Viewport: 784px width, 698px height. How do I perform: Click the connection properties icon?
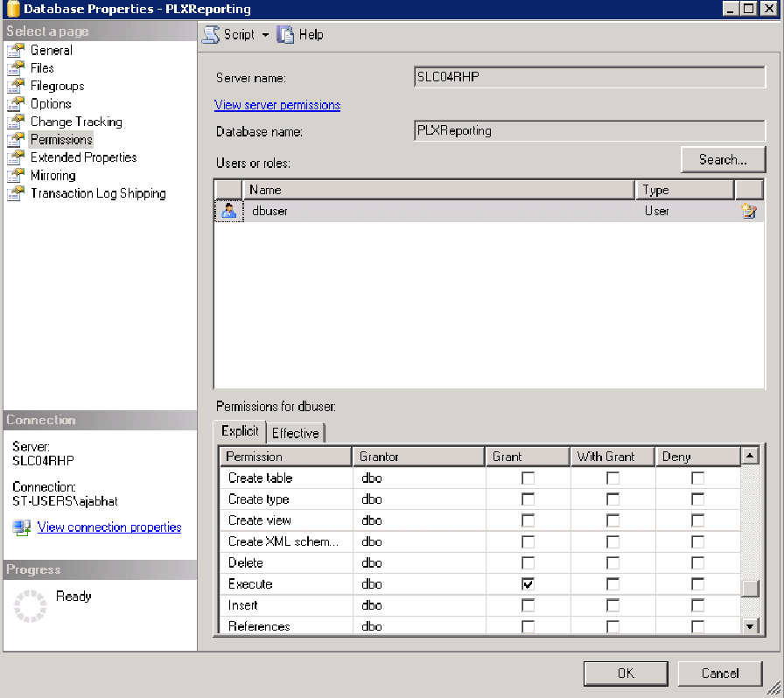pyautogui.click(x=22, y=527)
